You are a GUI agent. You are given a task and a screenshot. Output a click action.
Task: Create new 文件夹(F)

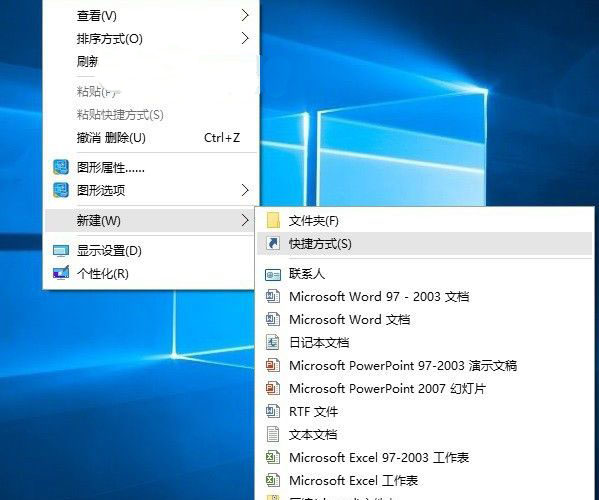point(425,220)
